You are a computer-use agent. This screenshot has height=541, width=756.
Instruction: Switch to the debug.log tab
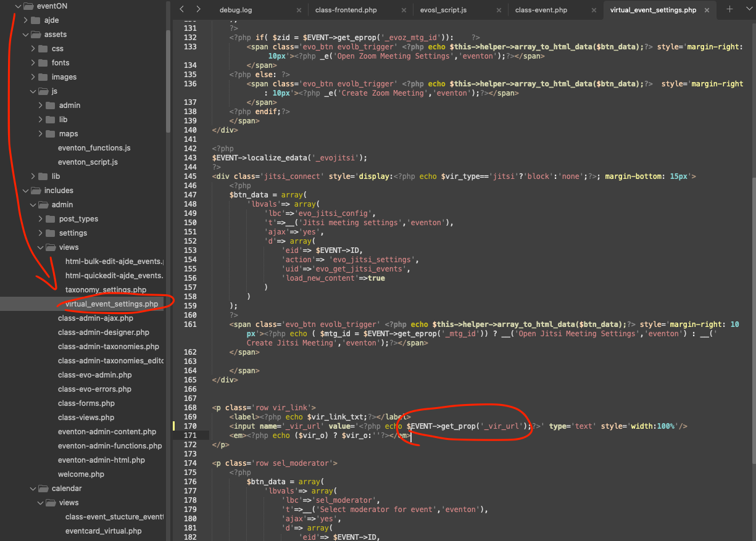pos(236,10)
